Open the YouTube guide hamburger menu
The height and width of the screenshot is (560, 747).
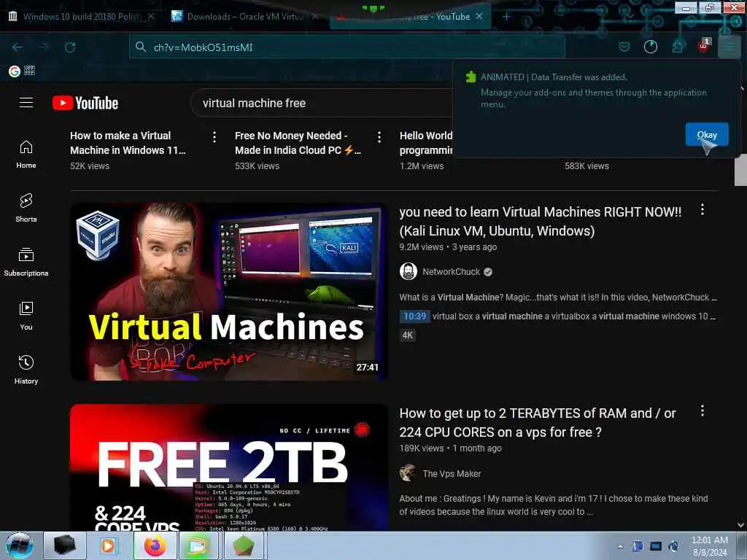click(26, 102)
